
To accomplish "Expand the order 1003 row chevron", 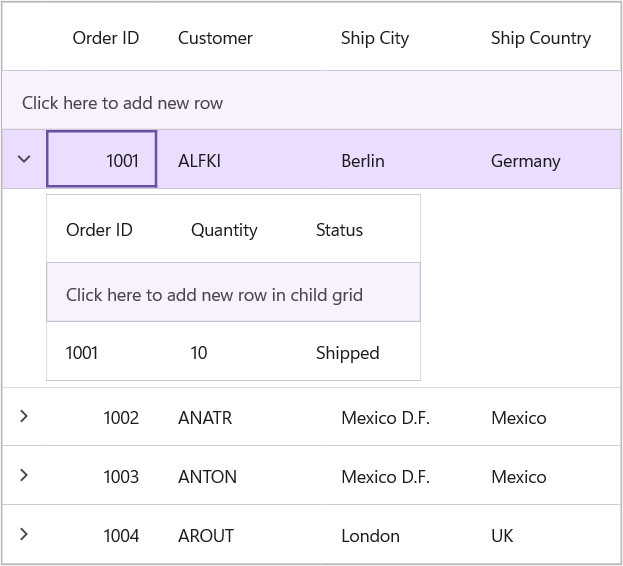I will click(x=25, y=476).
